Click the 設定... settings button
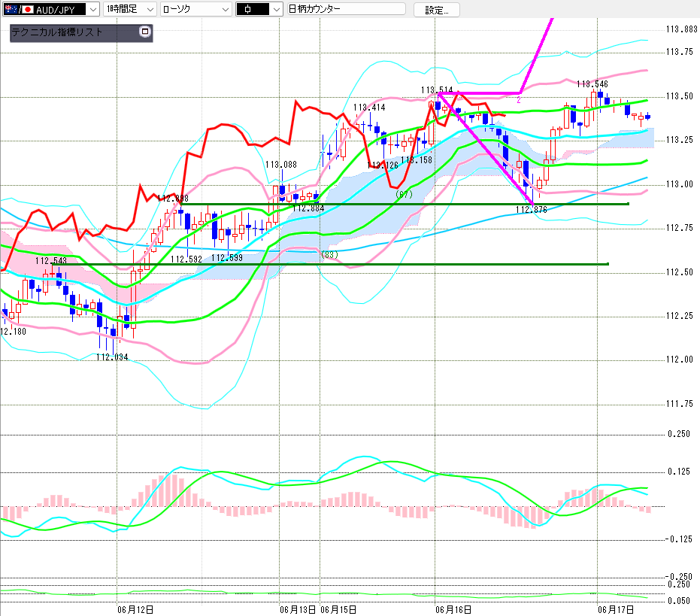 coord(437,10)
